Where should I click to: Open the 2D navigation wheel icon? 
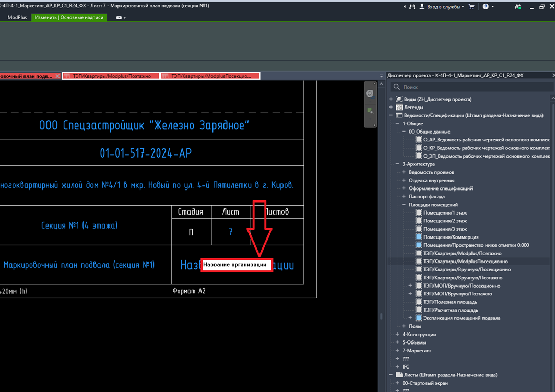[370, 93]
